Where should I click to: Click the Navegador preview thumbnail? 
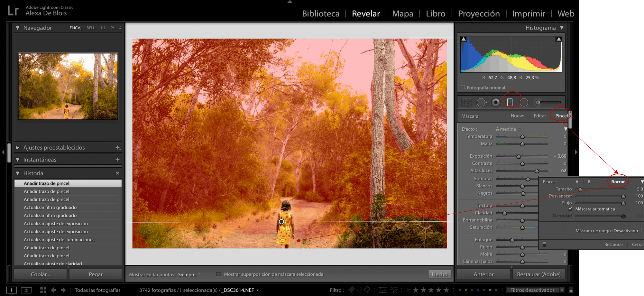(x=68, y=87)
